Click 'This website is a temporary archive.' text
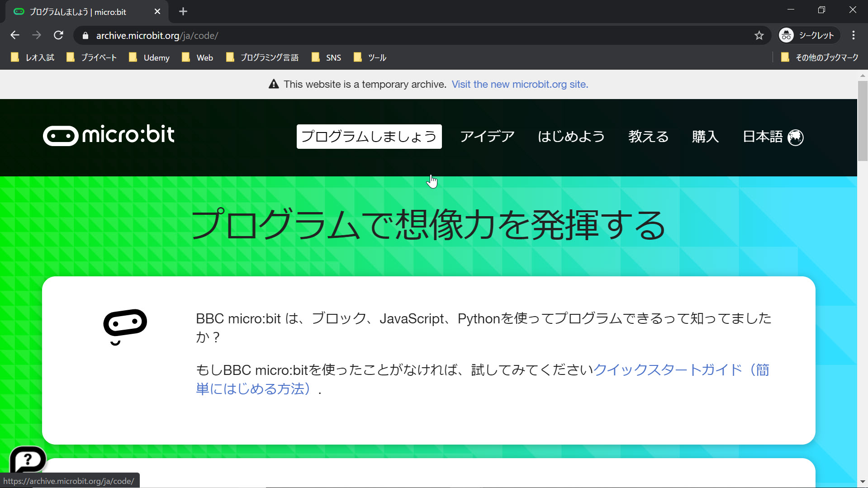Screen dimensions: 868x488 pyautogui.click(x=365, y=84)
